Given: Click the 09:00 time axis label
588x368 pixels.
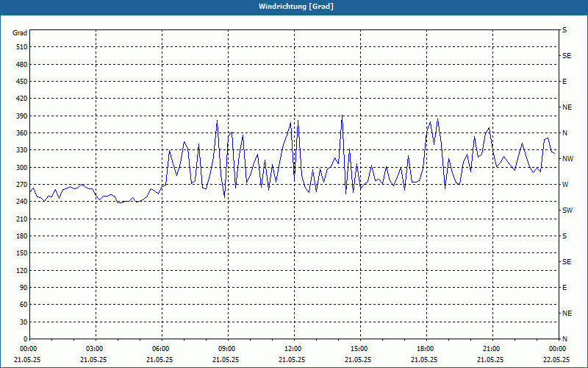Looking at the screenshot, I should [227, 349].
